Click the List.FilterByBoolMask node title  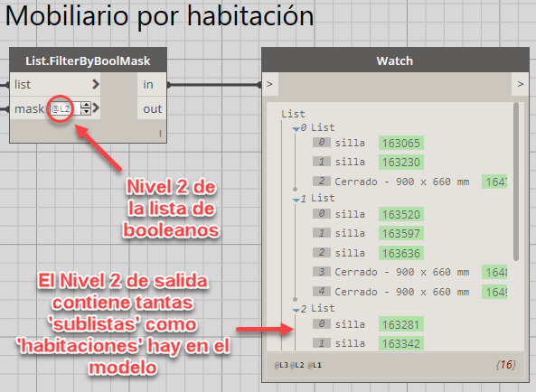tap(88, 61)
